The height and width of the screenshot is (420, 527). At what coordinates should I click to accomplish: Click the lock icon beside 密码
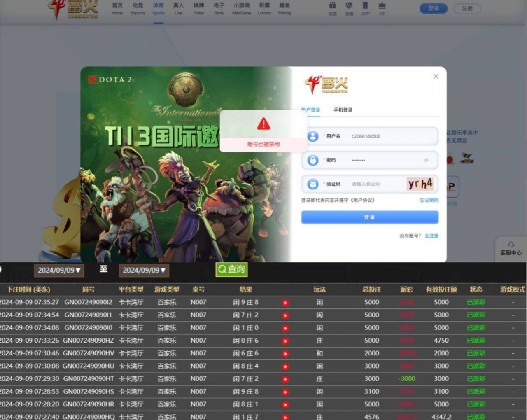[313, 160]
